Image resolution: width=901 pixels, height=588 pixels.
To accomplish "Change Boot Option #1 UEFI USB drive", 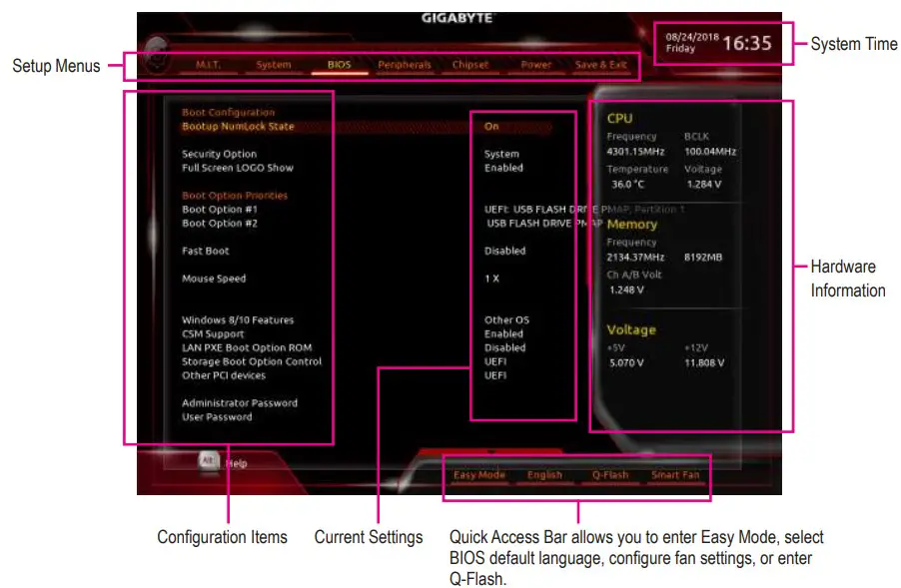I will (x=583, y=210).
